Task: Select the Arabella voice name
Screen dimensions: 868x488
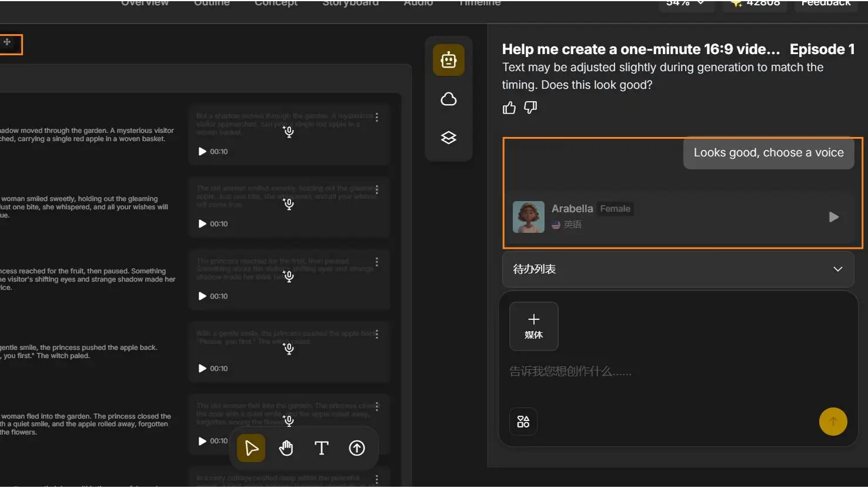Action: (x=572, y=209)
